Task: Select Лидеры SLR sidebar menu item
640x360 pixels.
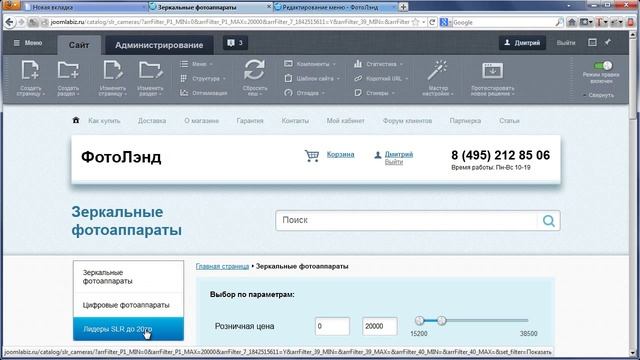Action: click(128, 329)
